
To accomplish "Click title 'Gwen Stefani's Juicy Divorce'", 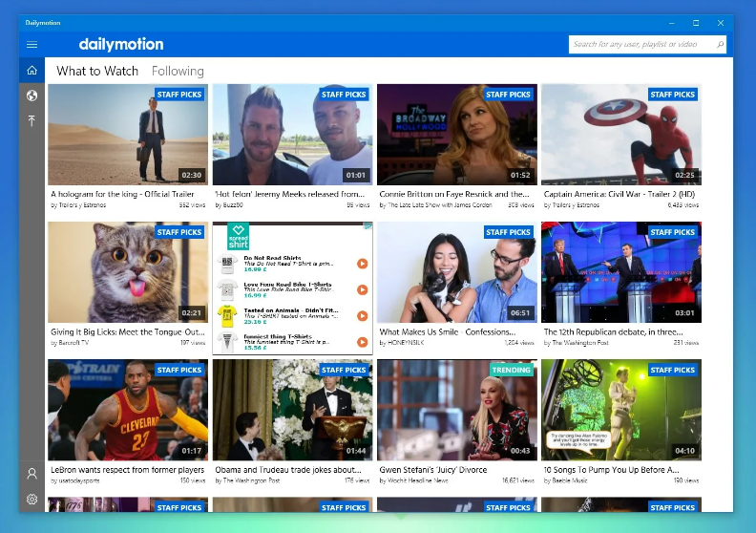I will (433, 470).
